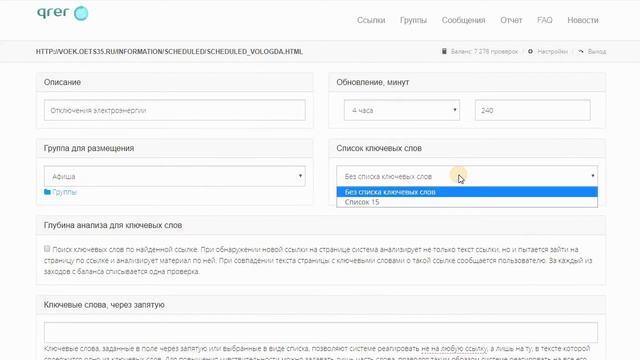Select the Список 15 option
The image size is (640, 360).
click(467, 202)
